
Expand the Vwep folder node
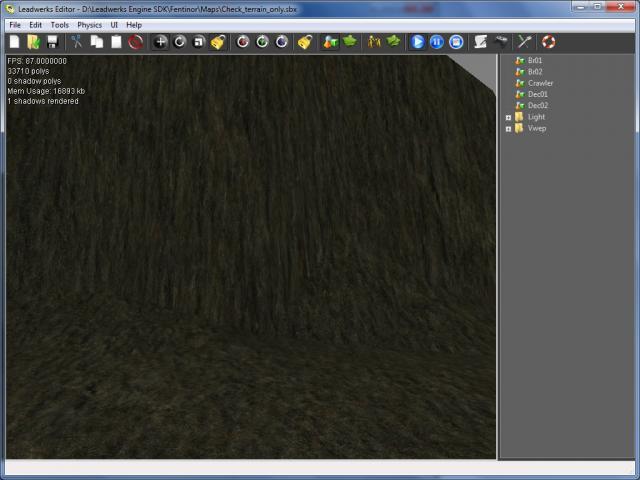coord(508,128)
